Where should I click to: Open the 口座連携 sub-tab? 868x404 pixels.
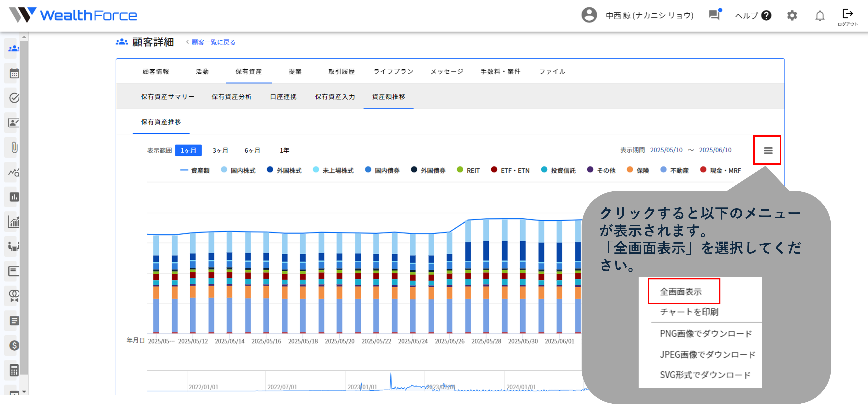[283, 97]
